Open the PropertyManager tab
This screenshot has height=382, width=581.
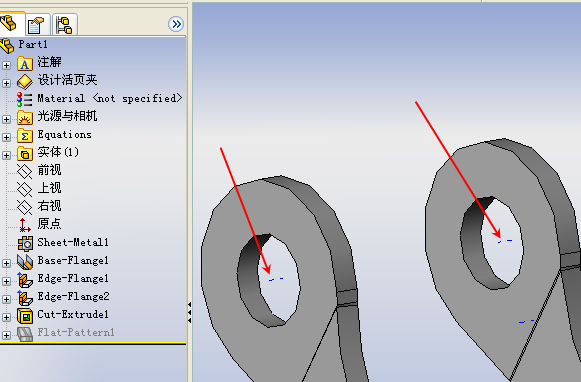point(36,24)
